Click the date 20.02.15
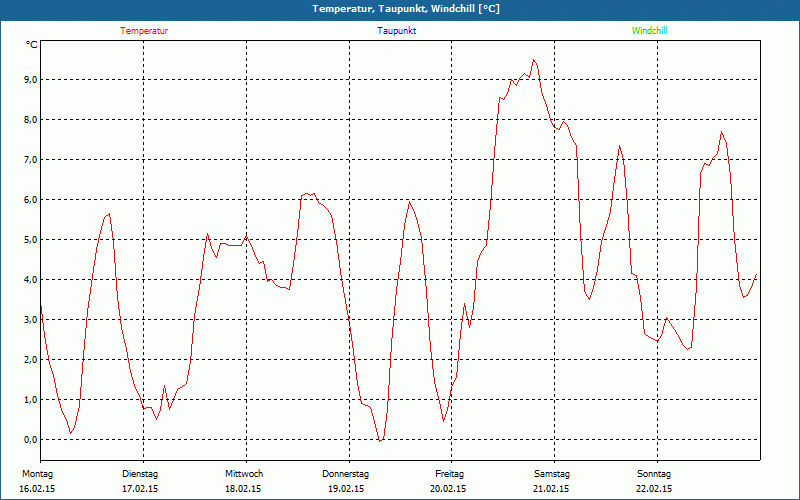Viewport: 800px width, 500px height. tap(448, 489)
